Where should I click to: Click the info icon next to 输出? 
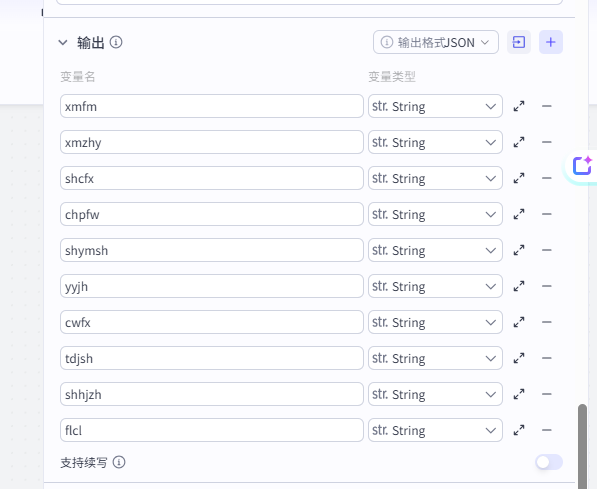pos(116,42)
